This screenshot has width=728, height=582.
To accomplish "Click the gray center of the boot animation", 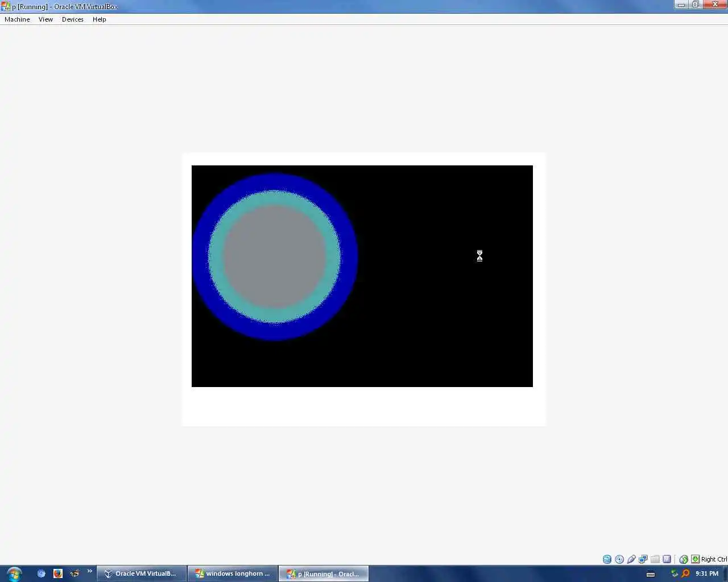I will [275, 256].
